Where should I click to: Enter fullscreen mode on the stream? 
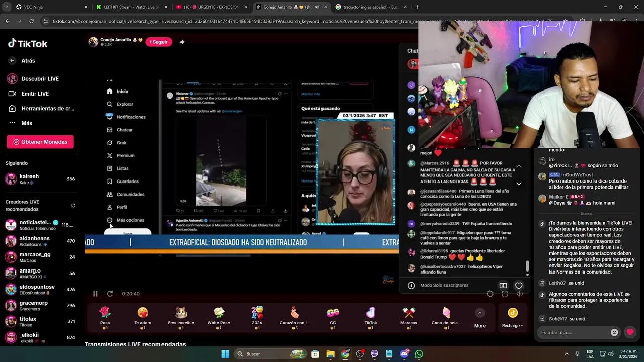pyautogui.click(x=505, y=294)
